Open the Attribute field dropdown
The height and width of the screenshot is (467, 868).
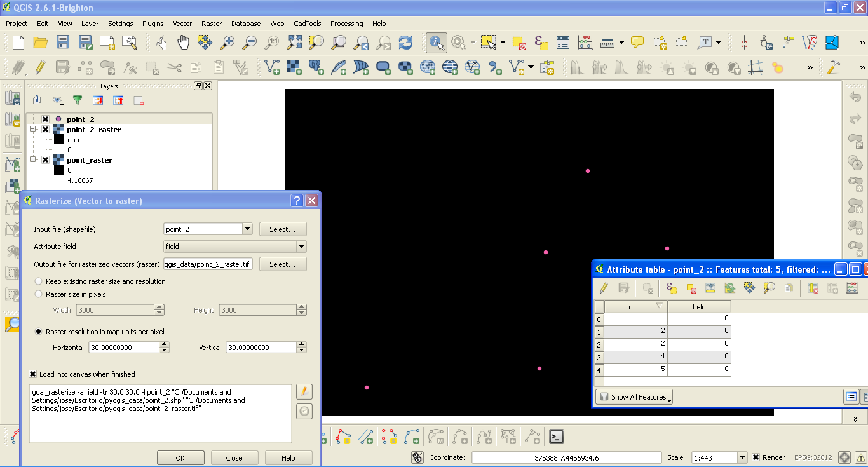click(x=301, y=247)
